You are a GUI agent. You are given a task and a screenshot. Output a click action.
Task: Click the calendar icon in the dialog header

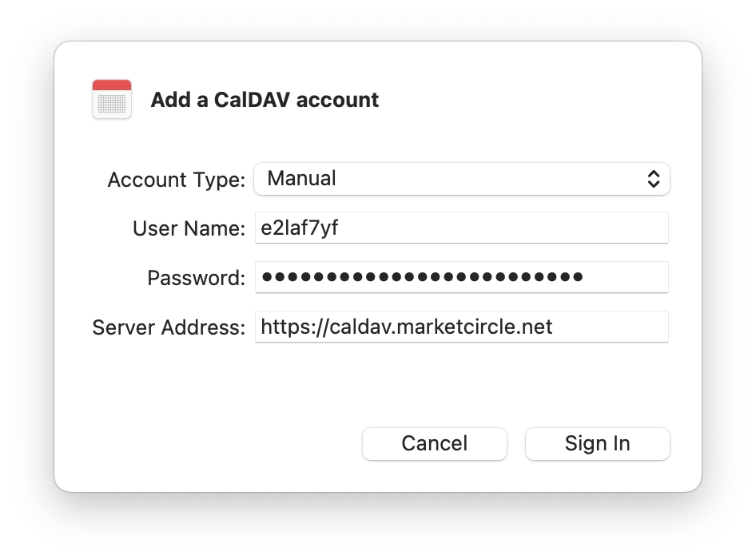[112, 100]
